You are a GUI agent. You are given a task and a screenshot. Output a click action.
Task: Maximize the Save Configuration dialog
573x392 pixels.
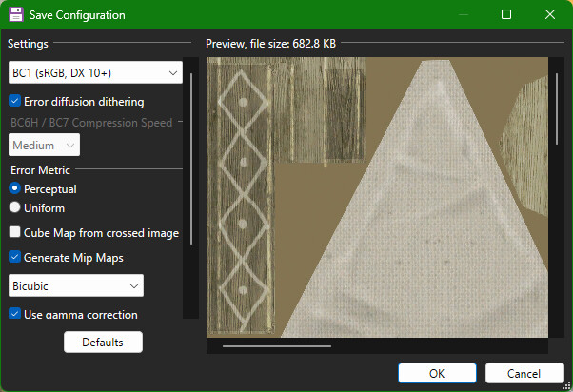[506, 15]
